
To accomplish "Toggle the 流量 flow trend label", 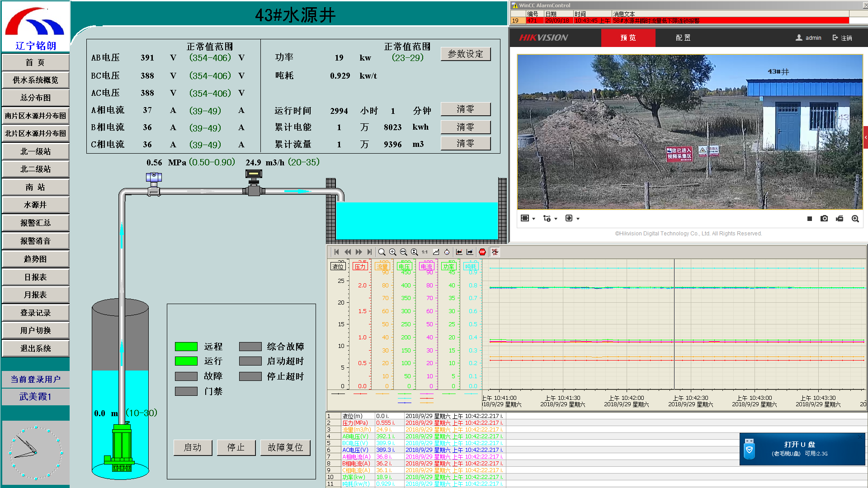I will pos(382,267).
